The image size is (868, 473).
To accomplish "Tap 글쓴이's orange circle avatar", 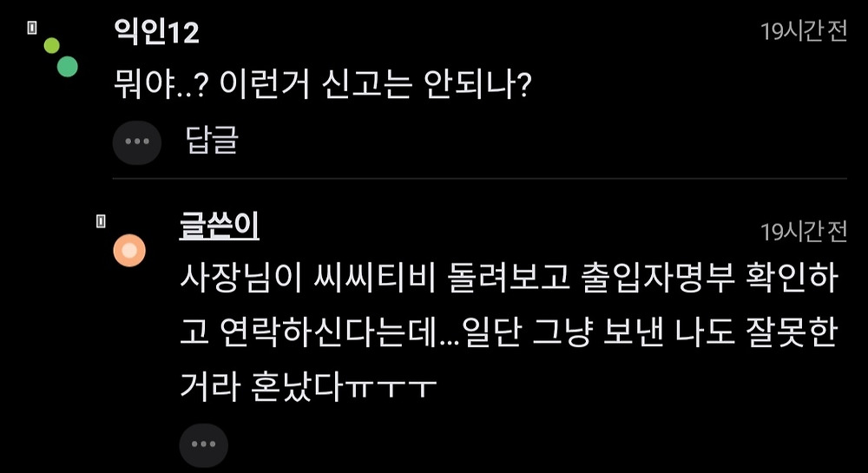I will coord(129,251).
